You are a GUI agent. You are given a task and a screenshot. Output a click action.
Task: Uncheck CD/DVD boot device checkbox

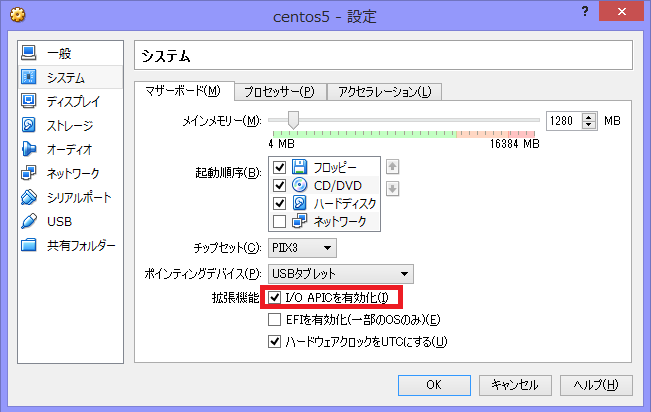coord(279,185)
